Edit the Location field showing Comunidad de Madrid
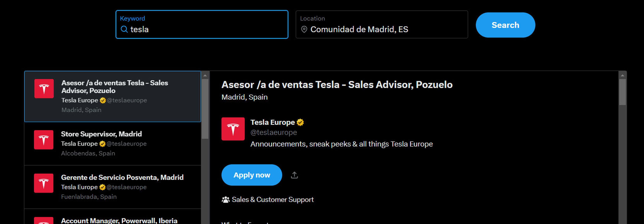This screenshot has width=644, height=224. tap(385, 29)
